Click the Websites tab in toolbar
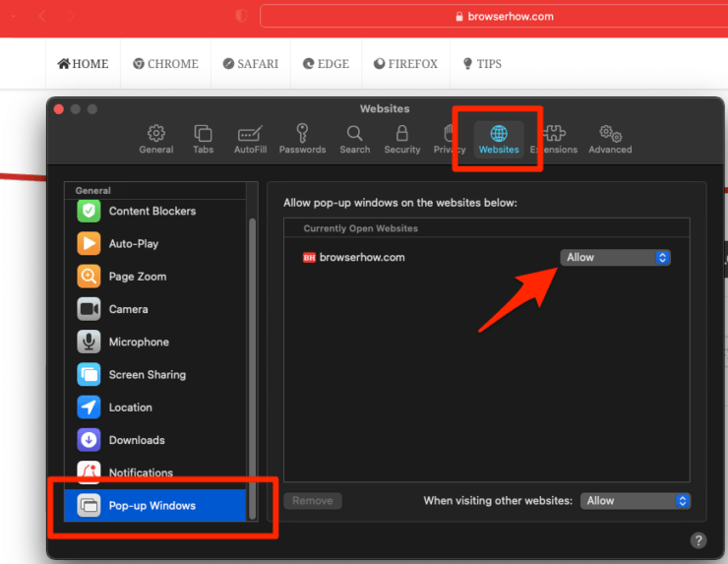This screenshot has height=564, width=728. (499, 139)
